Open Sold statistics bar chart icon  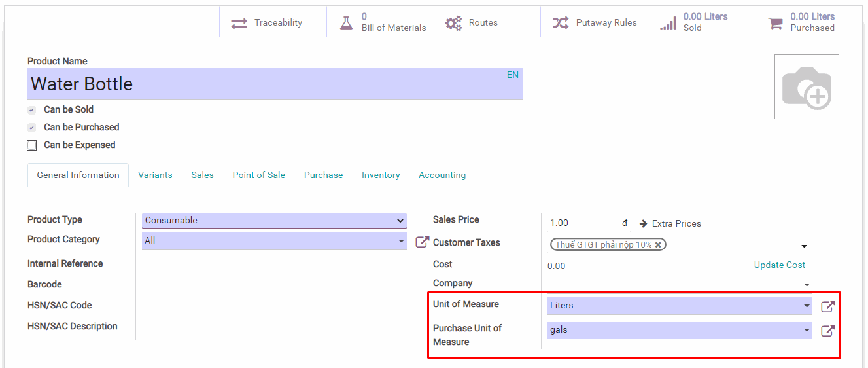point(668,23)
